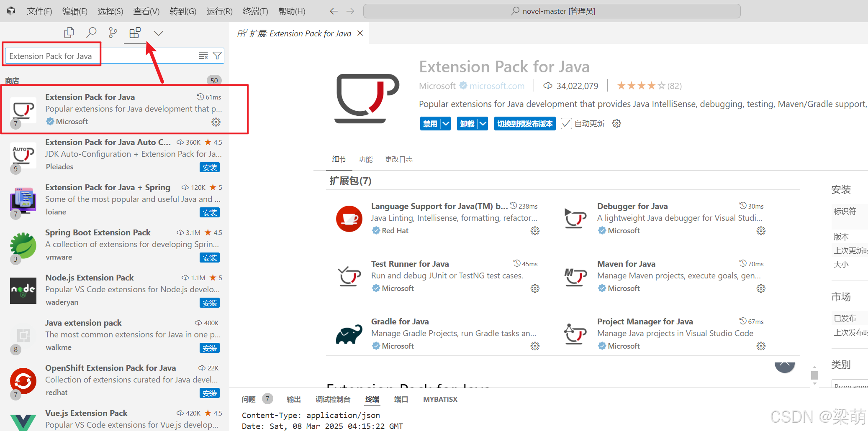Open the 文件(F) menu
The image size is (868, 431).
click(39, 11)
